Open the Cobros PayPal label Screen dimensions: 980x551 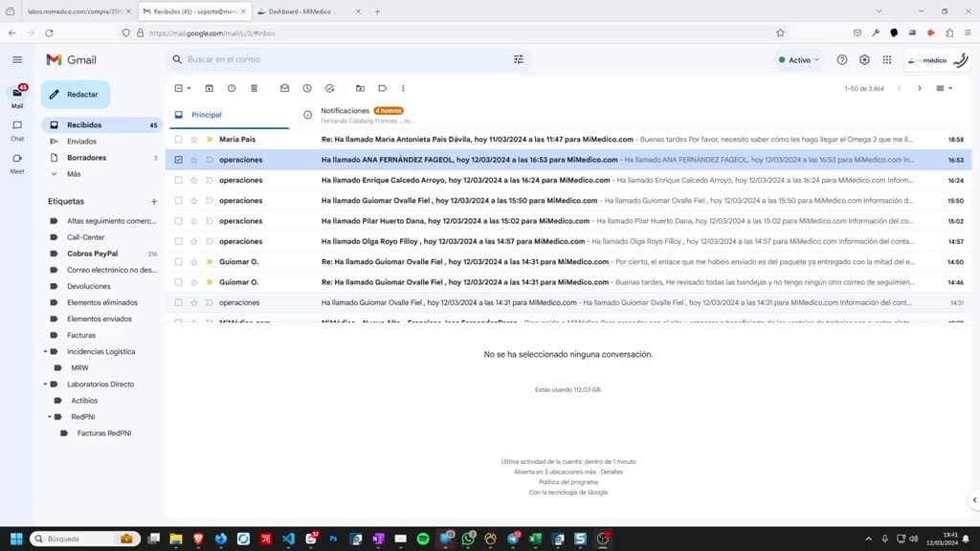93,253
